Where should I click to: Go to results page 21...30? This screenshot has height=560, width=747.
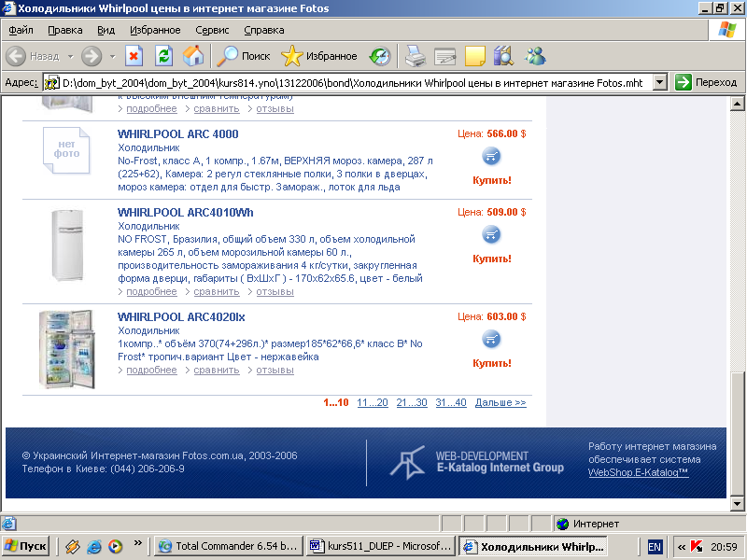(x=412, y=402)
